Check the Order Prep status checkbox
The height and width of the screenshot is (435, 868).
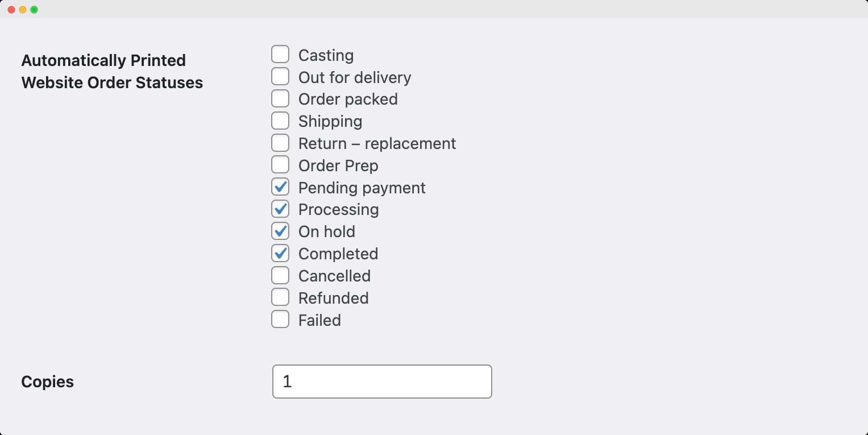click(280, 164)
